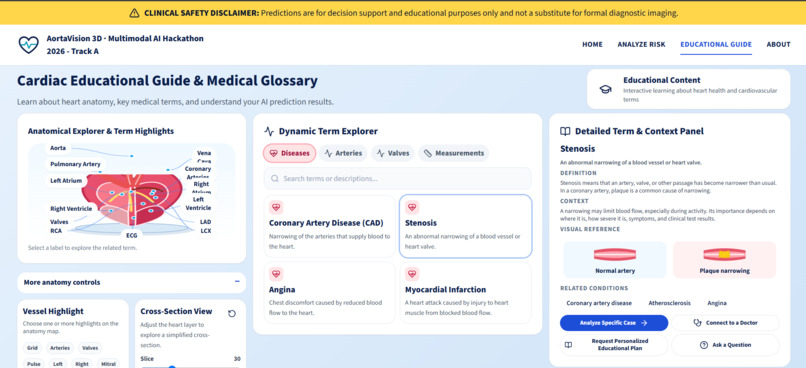Viewport: 806px width, 368px height.
Task: Toggle the Left highlight chip
Action: [58, 363]
